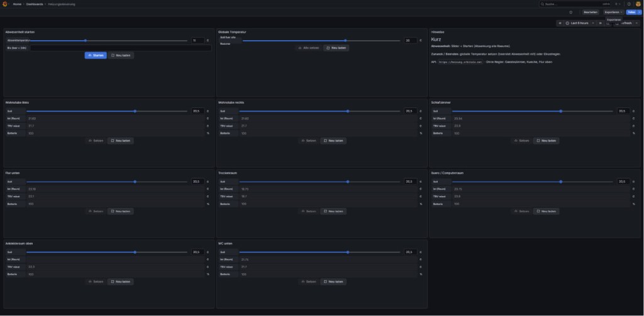
Task: Star this dashboard as favorite
Action: pyautogui.click(x=570, y=13)
